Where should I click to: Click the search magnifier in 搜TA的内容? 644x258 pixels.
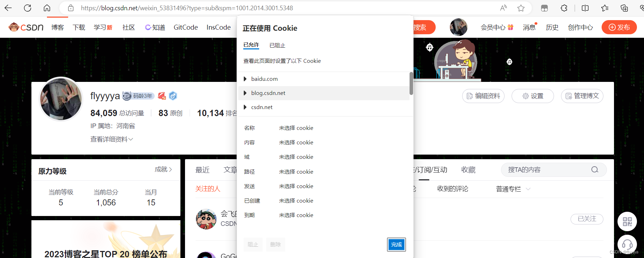click(x=595, y=170)
